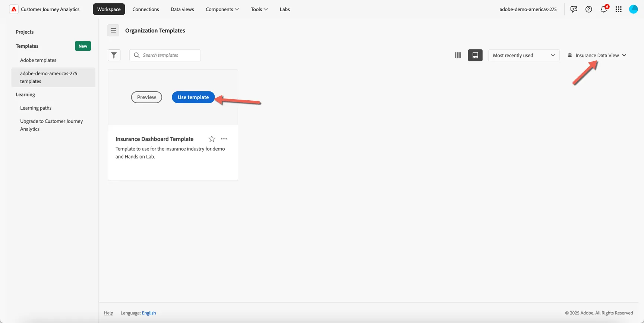Select adobe-demo-americas-275 templates
644x323 pixels.
[x=53, y=77]
